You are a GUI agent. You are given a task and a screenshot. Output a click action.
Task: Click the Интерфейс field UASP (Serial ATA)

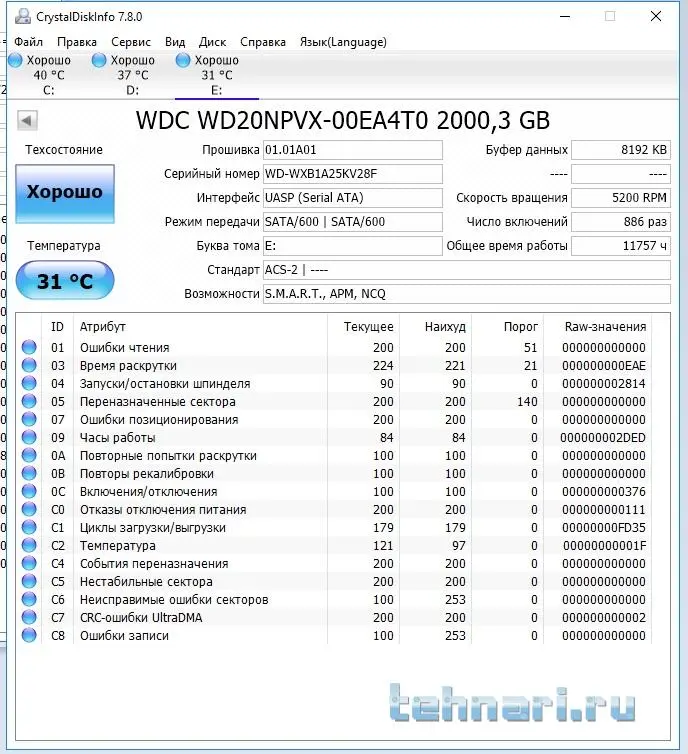[x=352, y=198]
